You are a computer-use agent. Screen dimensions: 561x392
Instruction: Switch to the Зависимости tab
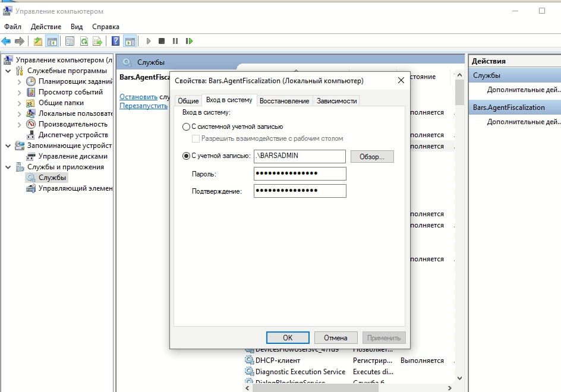click(337, 101)
